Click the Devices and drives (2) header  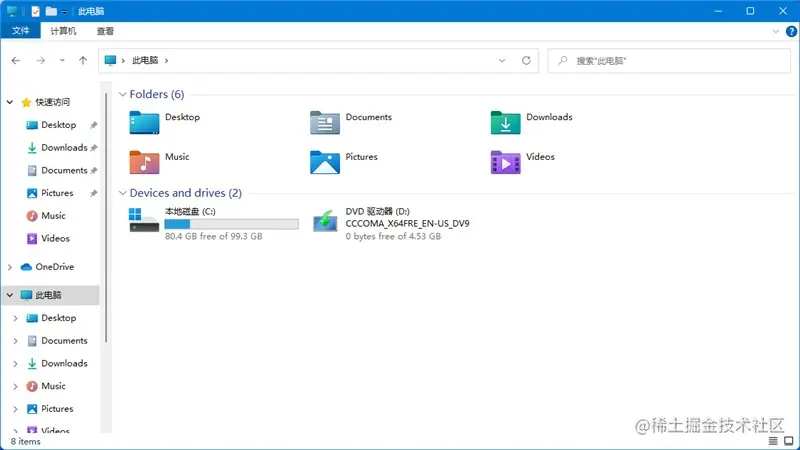click(186, 193)
